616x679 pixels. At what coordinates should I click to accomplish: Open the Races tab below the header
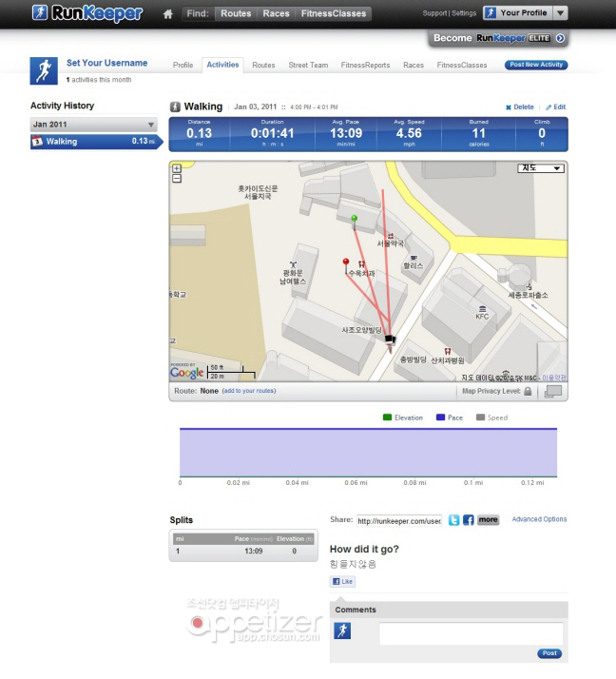414,65
